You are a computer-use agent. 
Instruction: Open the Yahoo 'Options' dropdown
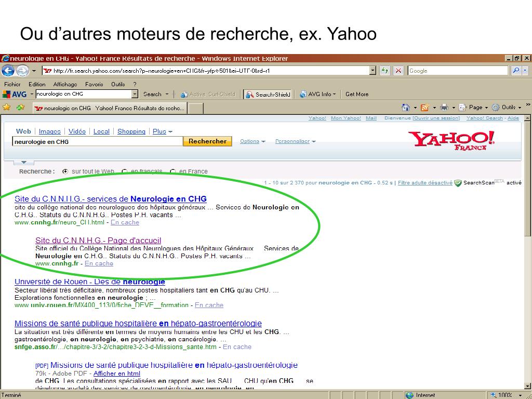[253, 141]
